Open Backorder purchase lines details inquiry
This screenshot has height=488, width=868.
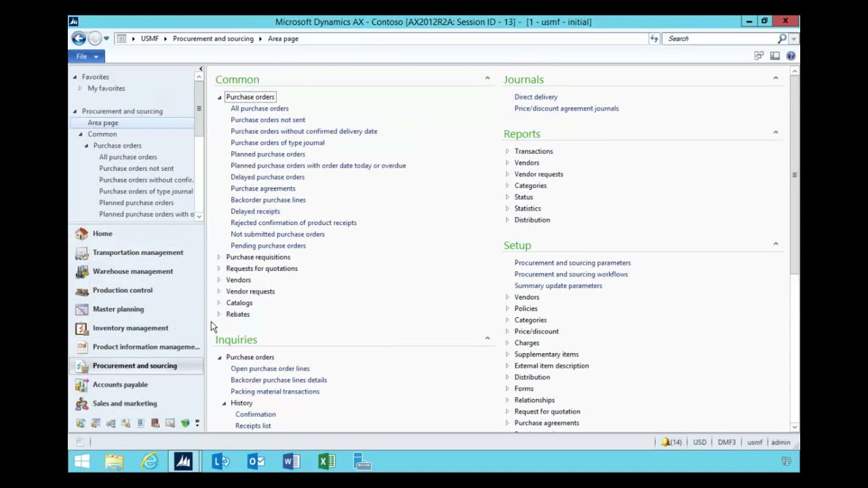click(279, 380)
